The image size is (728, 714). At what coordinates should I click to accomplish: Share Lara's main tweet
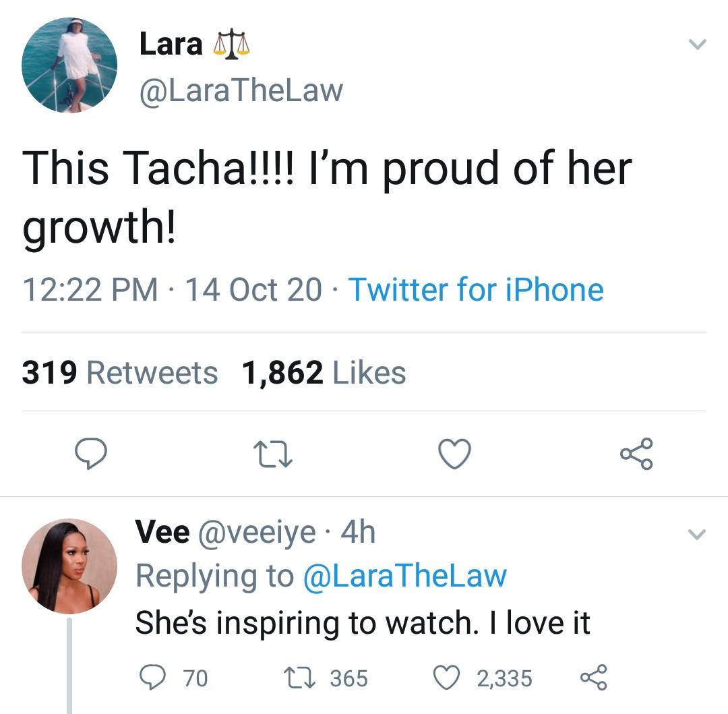pos(636,453)
